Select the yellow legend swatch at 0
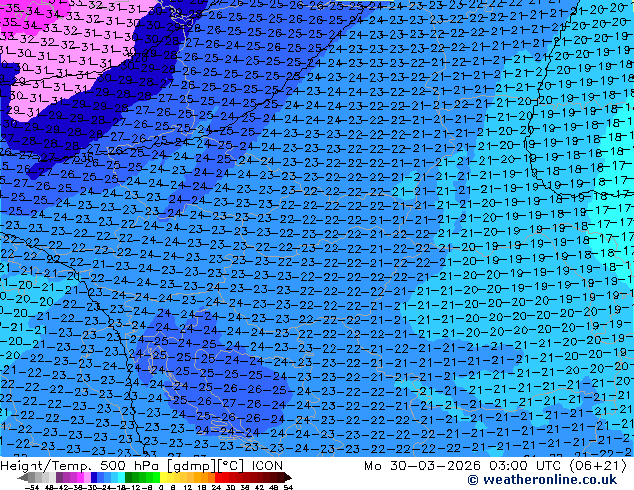Screen dimensions: 634x490 (x=163, y=478)
